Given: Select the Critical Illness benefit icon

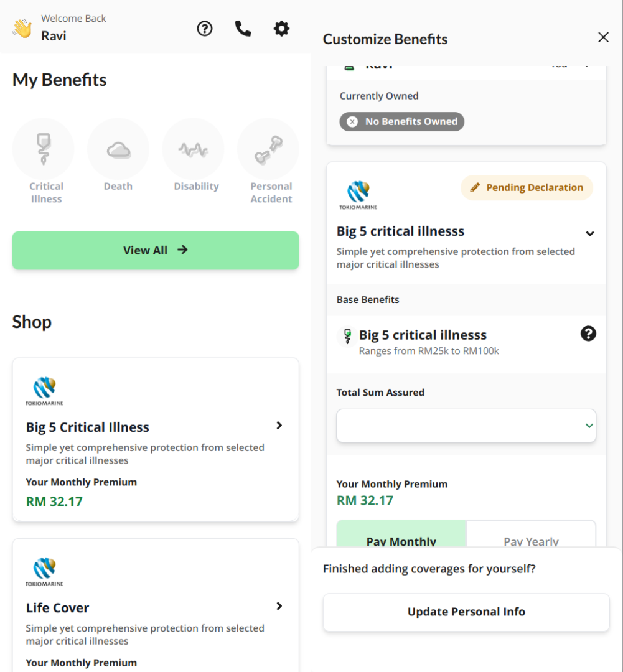Looking at the screenshot, I should (44, 149).
